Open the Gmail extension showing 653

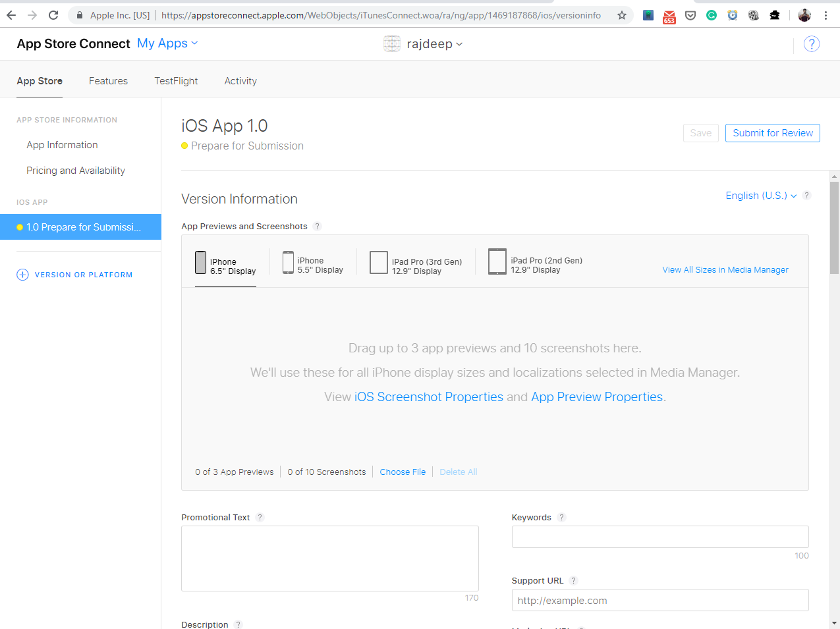tap(669, 16)
